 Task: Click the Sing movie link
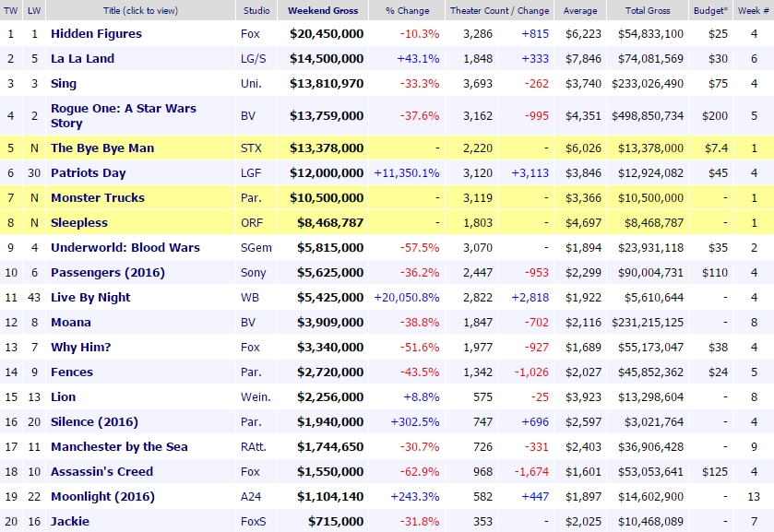pyautogui.click(x=64, y=83)
